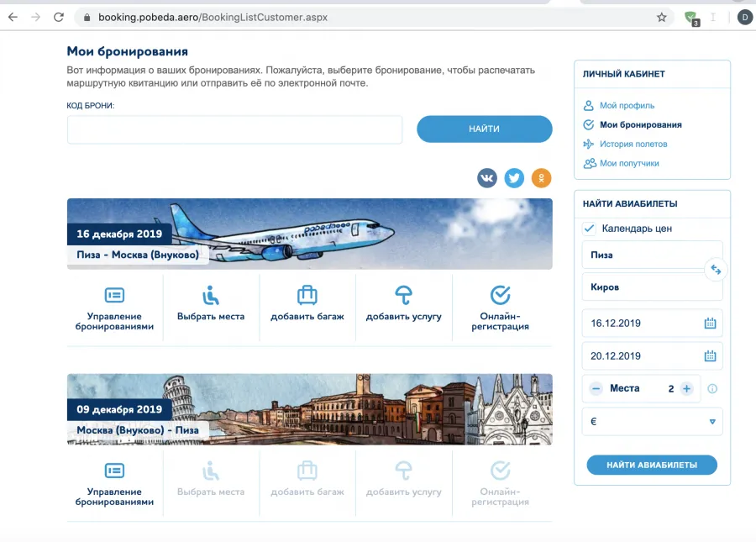Open Управление бронированиями for Пиза - Москва flight
The height and width of the screenshot is (542, 756).
(114, 308)
